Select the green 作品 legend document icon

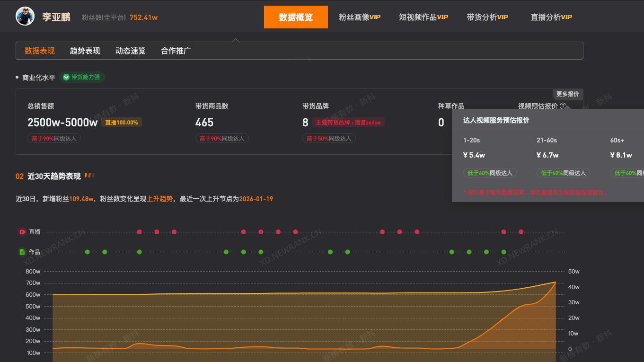(x=22, y=252)
